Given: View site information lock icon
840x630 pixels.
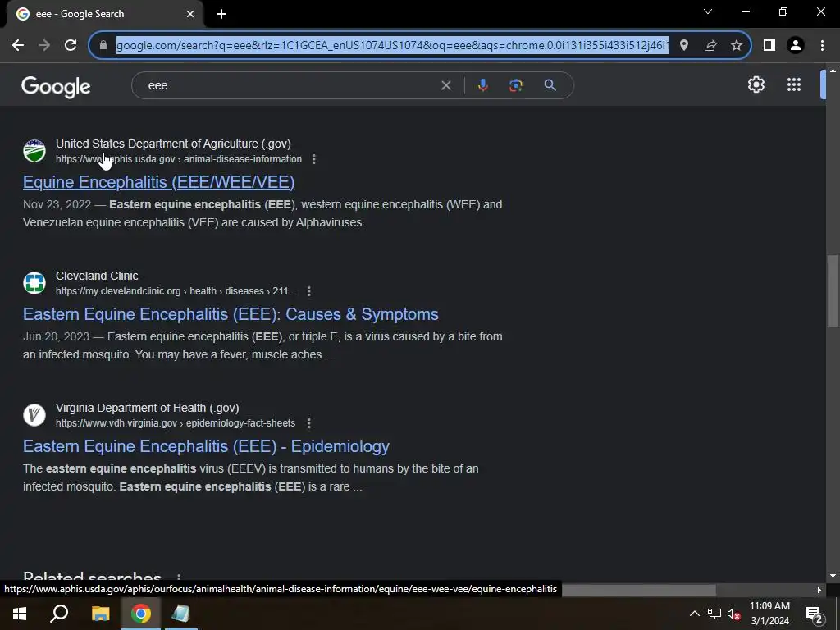Looking at the screenshot, I should coord(103,46).
